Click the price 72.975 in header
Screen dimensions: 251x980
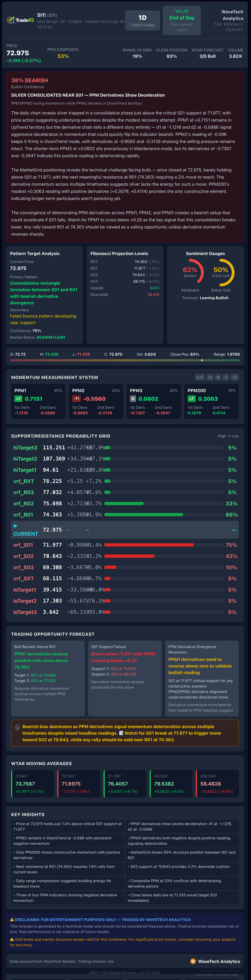[x=18, y=53]
